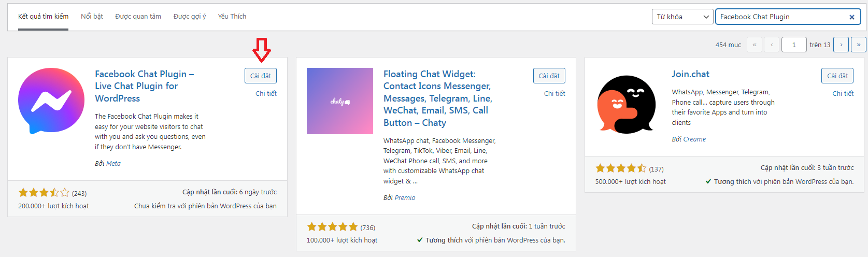View Chi tiết for Join.chat

(x=843, y=93)
